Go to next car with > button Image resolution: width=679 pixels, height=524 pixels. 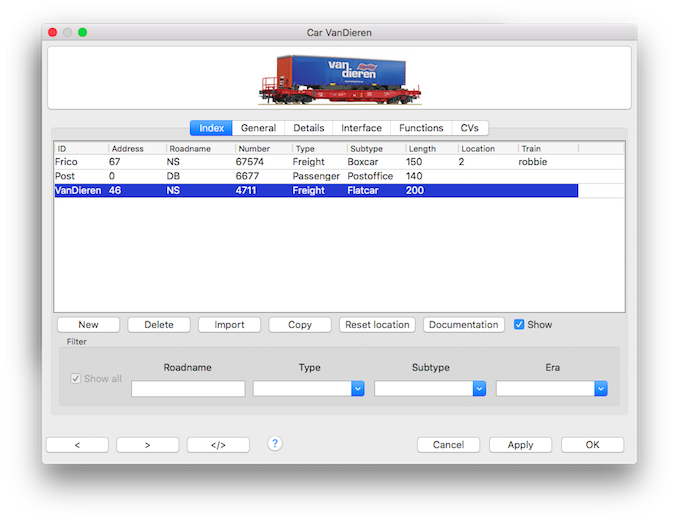tap(147, 445)
